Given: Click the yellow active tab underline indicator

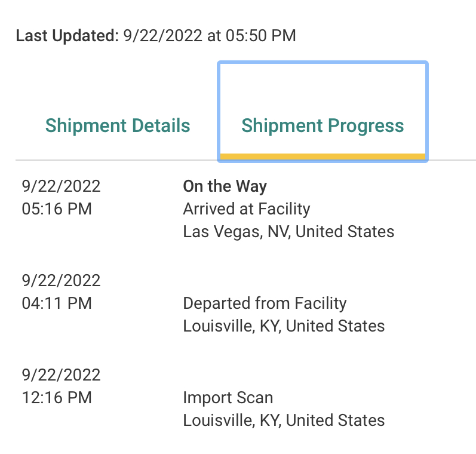Looking at the screenshot, I should [x=323, y=157].
